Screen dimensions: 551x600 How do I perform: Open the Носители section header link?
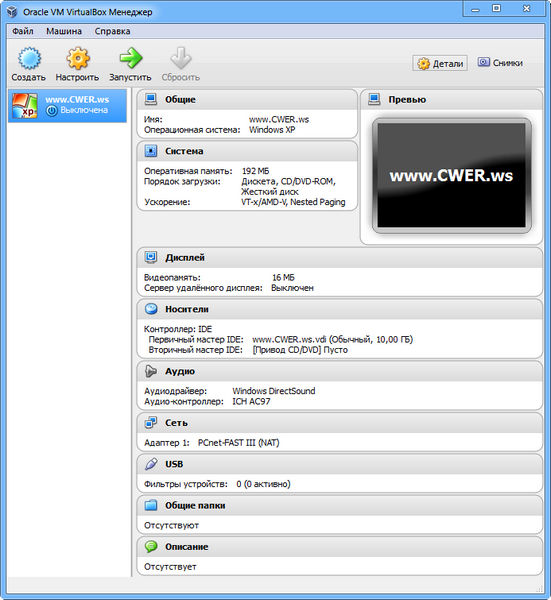point(187,309)
